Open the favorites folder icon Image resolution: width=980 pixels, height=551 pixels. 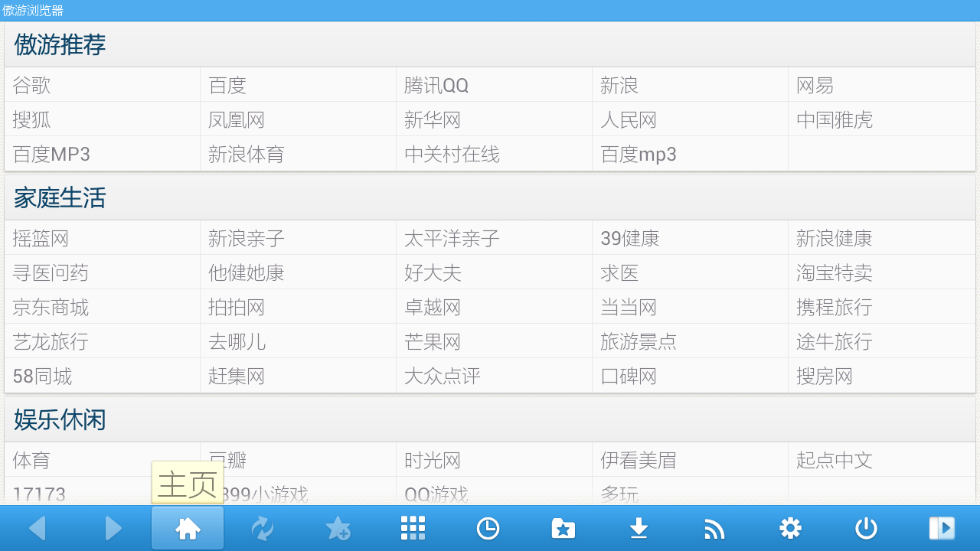coord(563,528)
